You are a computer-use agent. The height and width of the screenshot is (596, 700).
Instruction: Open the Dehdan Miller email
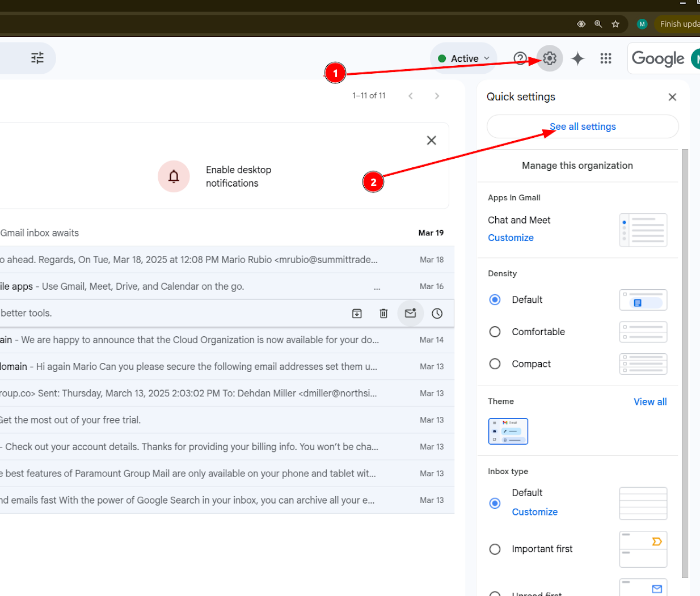(227, 393)
